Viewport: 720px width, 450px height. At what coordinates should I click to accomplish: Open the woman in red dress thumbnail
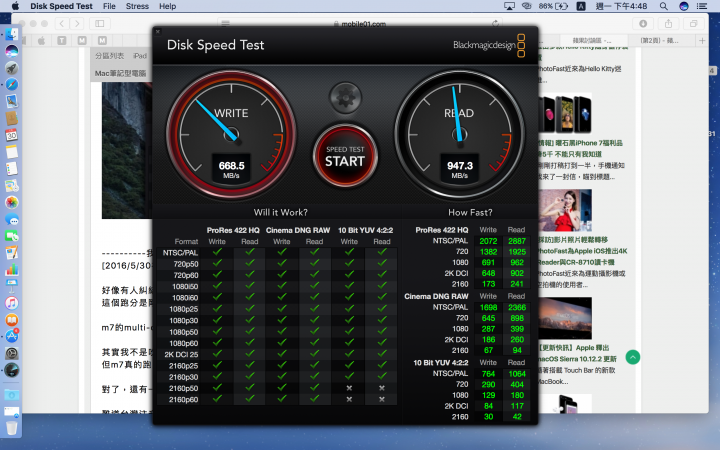565,210
